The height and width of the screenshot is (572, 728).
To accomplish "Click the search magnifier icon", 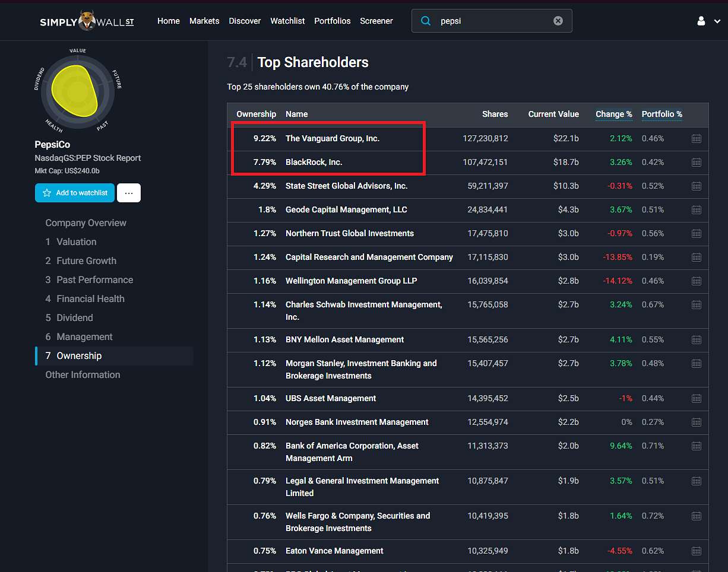I will coord(426,21).
